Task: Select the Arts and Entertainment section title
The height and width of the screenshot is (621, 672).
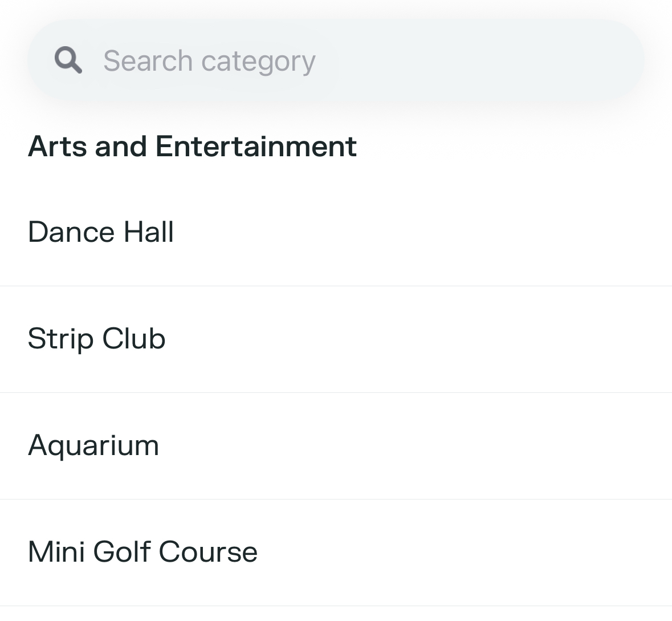Action: point(192,146)
